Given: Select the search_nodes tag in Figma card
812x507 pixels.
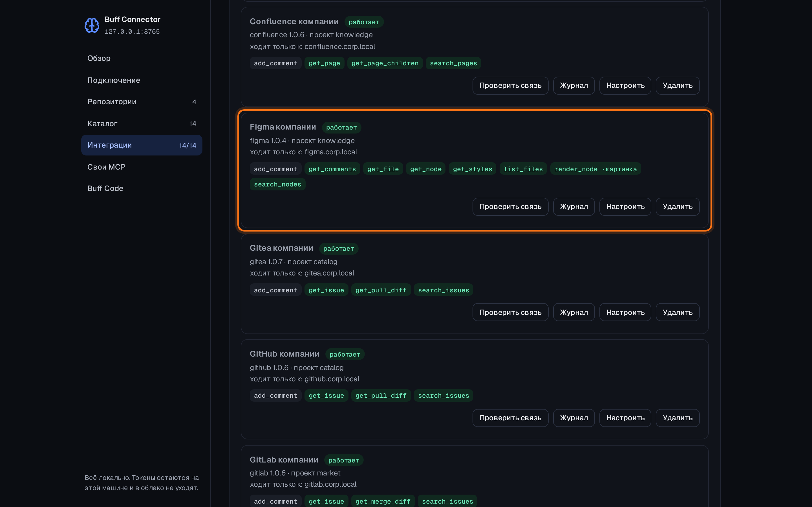Looking at the screenshot, I should (x=277, y=184).
